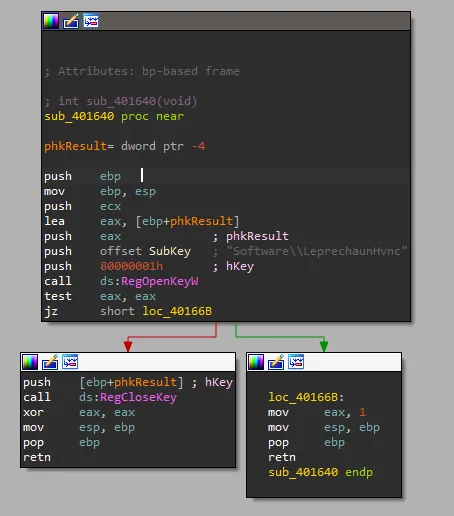Open node color picker on RegCloseKey block
454x516 pixels.
pos(30,362)
